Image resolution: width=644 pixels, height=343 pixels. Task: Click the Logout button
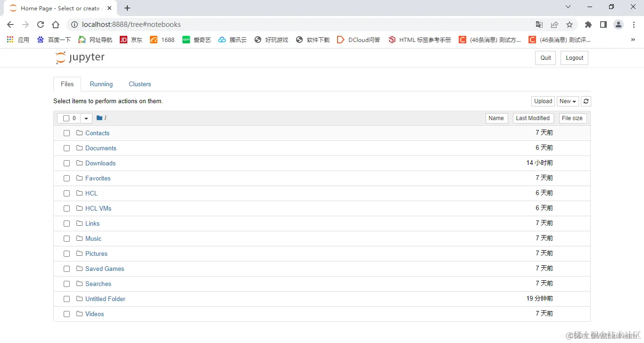click(x=575, y=58)
